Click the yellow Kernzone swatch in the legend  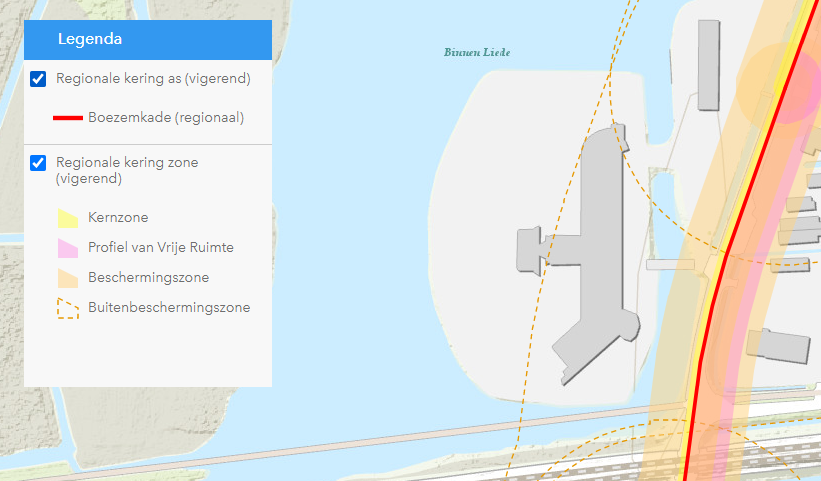(x=68, y=218)
